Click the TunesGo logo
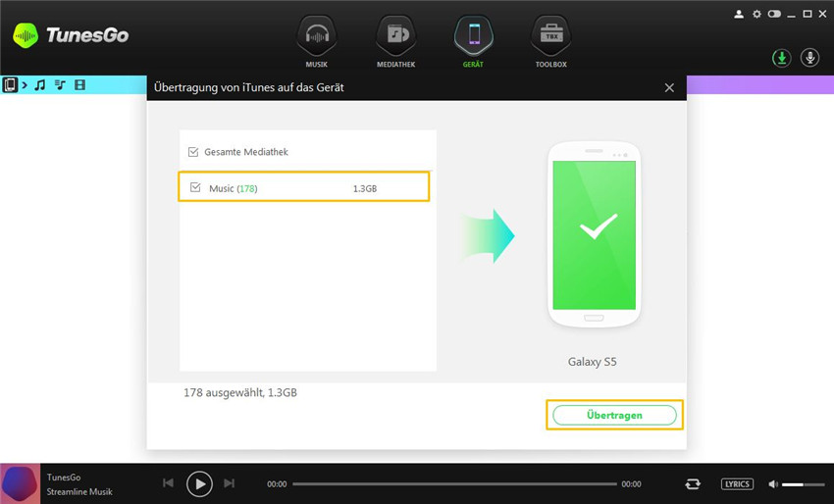 (x=71, y=35)
